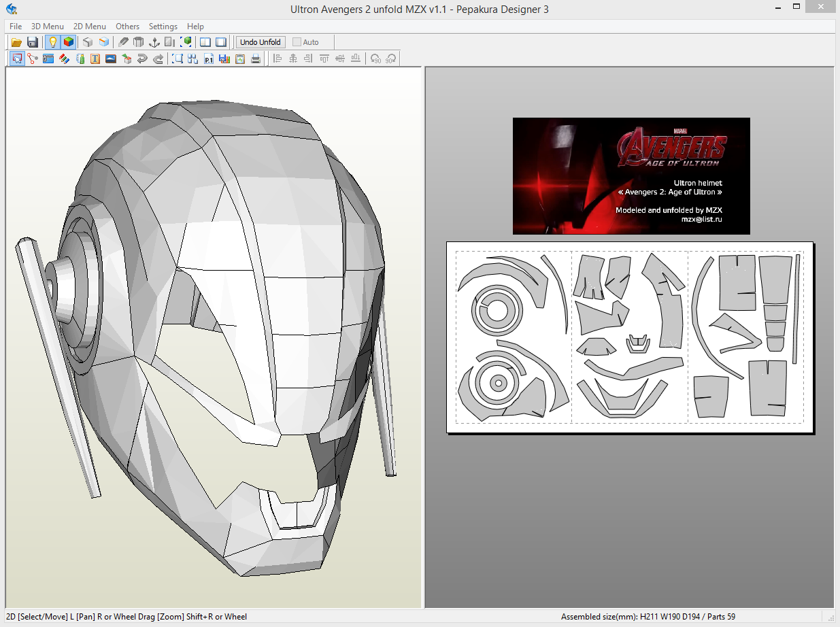Open the 3D Menu
The width and height of the screenshot is (840, 627).
(x=48, y=27)
